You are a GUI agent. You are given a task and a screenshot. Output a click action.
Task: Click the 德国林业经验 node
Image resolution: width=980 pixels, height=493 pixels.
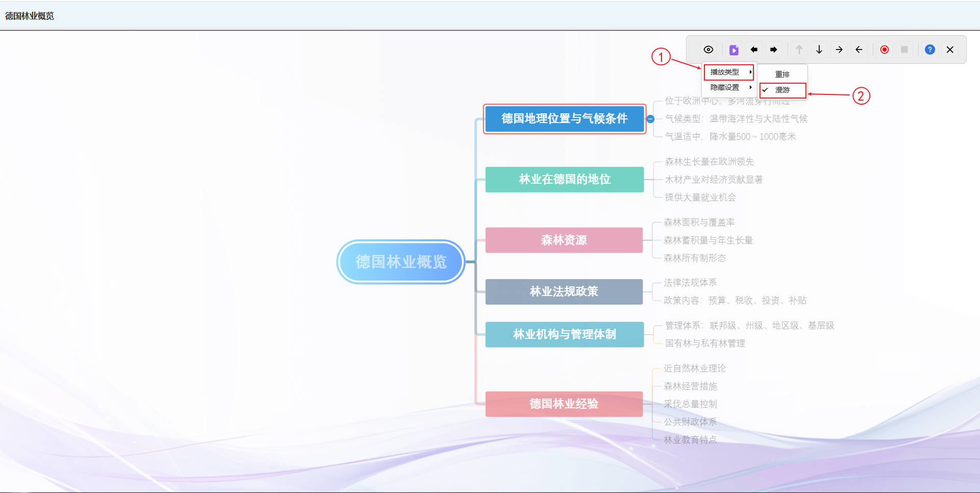[x=564, y=404]
